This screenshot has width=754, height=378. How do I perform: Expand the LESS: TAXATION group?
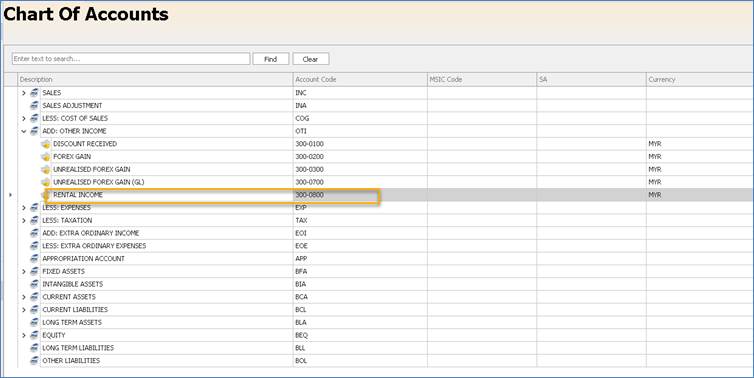[24, 220]
